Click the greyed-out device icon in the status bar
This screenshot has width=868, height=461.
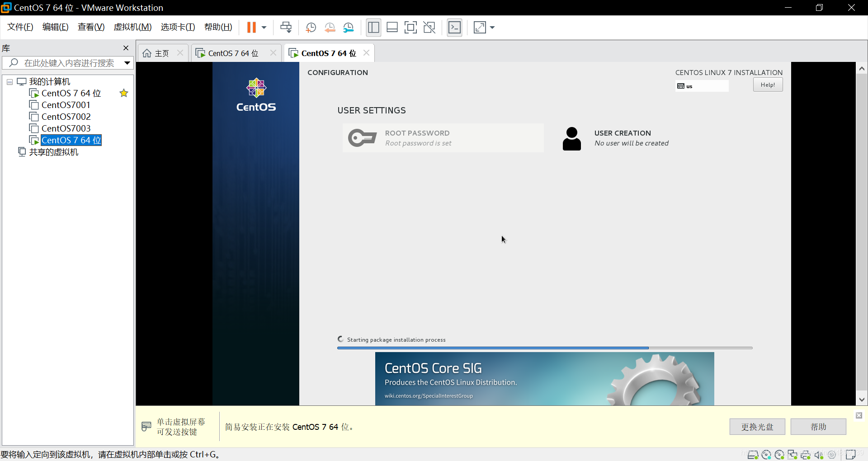pos(832,455)
